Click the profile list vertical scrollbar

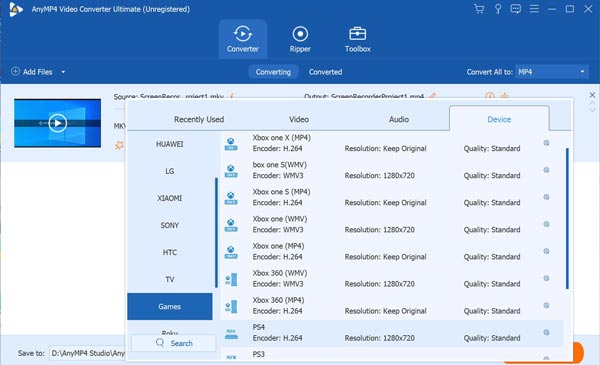567,218
